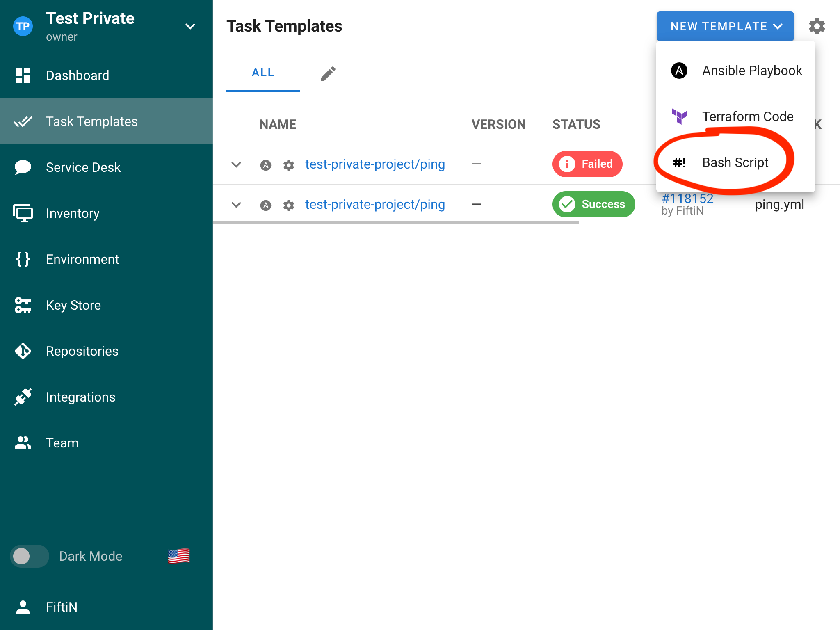The width and height of the screenshot is (840, 630).
Task: Toggle the Dark Mode switch
Action: pyautogui.click(x=29, y=556)
